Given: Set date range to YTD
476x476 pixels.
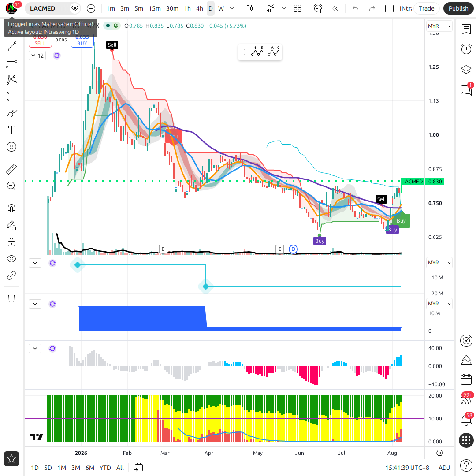Looking at the screenshot, I should [x=105, y=468].
